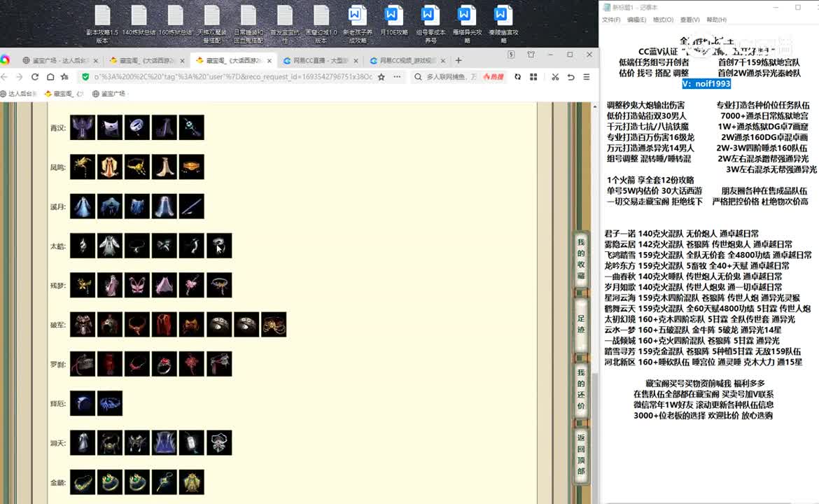The height and width of the screenshot is (504, 819).
Task: Switch to 网易CC视频 browser tab
Action: (x=407, y=61)
